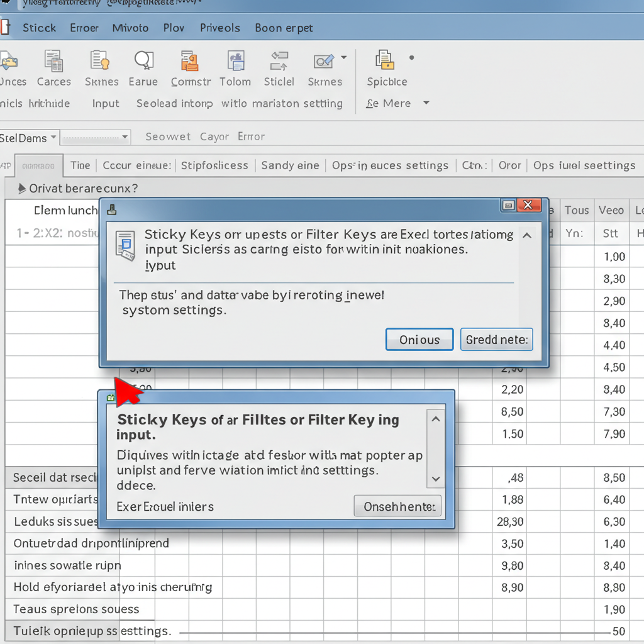This screenshot has width=644, height=644.
Task: Click the cell containing ,48
Action: click(509, 478)
